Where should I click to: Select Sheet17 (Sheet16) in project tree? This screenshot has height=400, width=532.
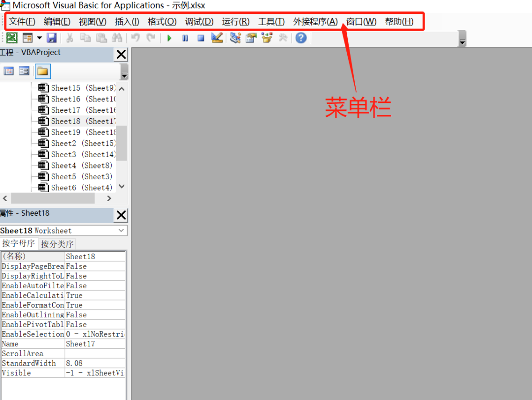[83, 110]
